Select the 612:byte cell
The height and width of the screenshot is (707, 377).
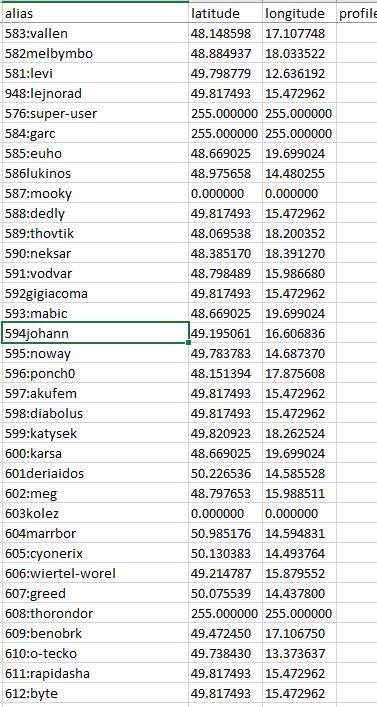click(x=95, y=693)
